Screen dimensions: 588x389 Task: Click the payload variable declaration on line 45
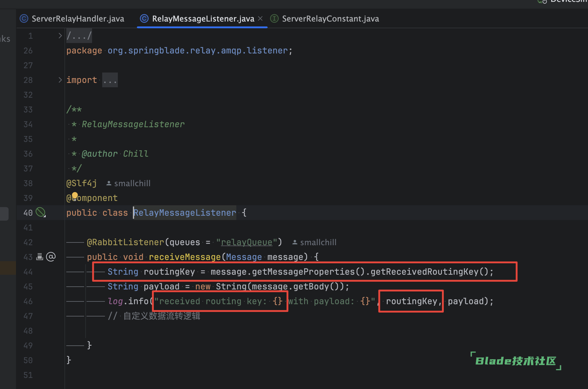click(161, 287)
